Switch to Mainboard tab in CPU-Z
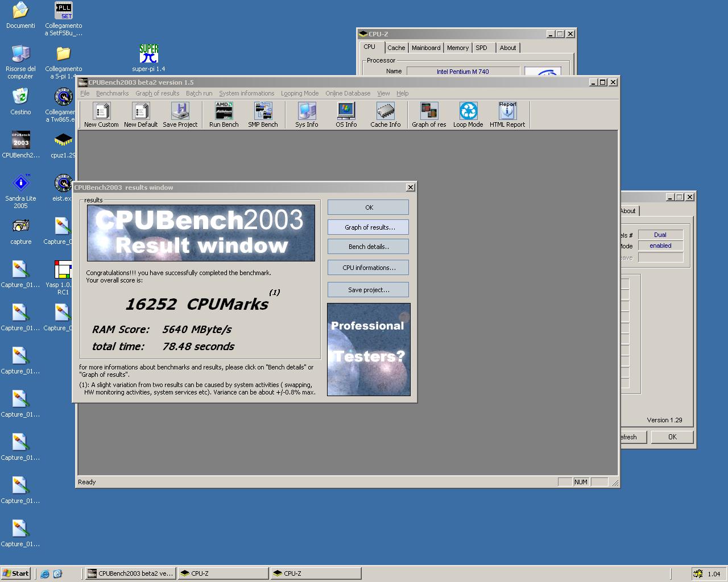The width and height of the screenshot is (728, 582). tap(426, 48)
